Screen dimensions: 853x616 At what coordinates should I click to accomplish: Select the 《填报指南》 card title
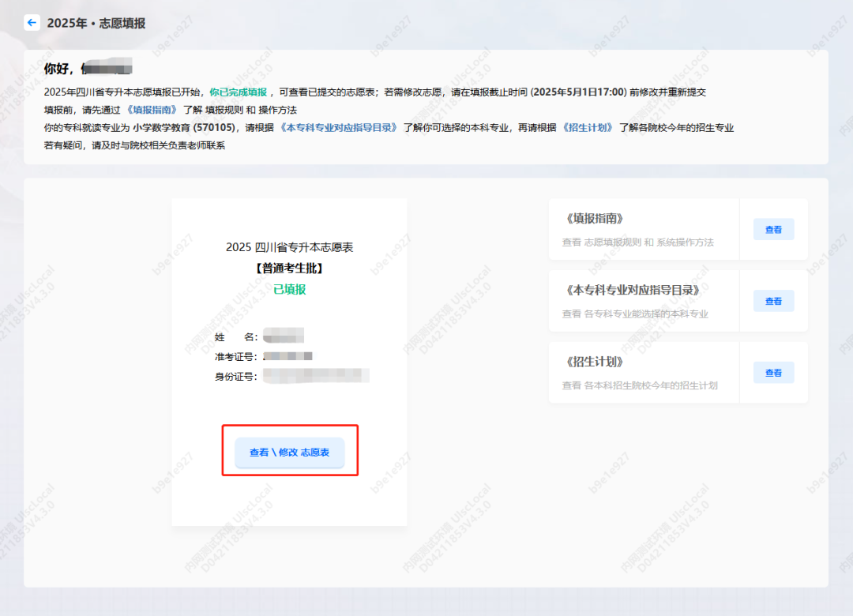pos(594,218)
